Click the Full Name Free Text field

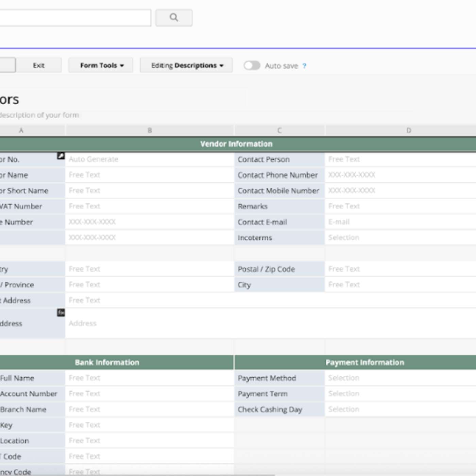[x=150, y=378]
